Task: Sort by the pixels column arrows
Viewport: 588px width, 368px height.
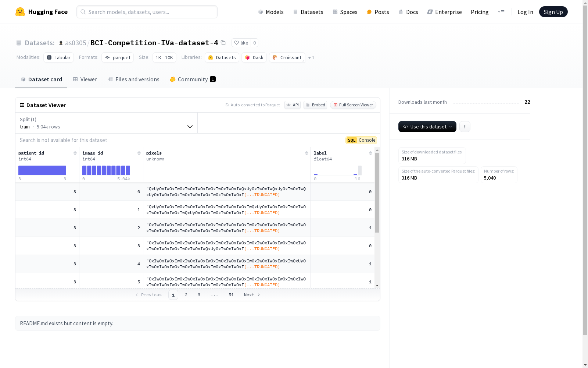Action: (x=306, y=153)
